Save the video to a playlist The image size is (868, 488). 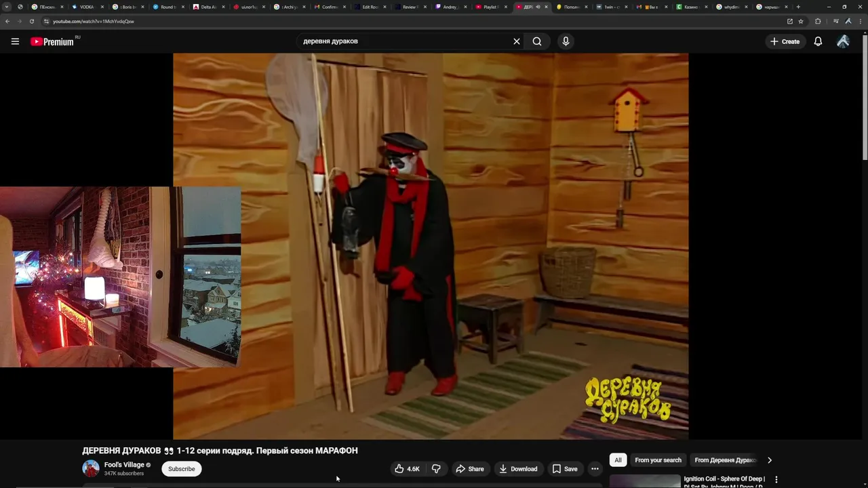tap(565, 469)
